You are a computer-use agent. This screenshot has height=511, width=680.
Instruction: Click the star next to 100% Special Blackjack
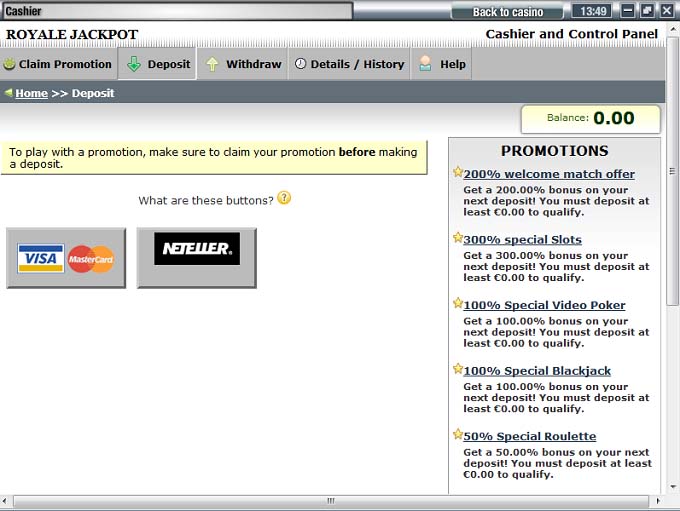457,369
